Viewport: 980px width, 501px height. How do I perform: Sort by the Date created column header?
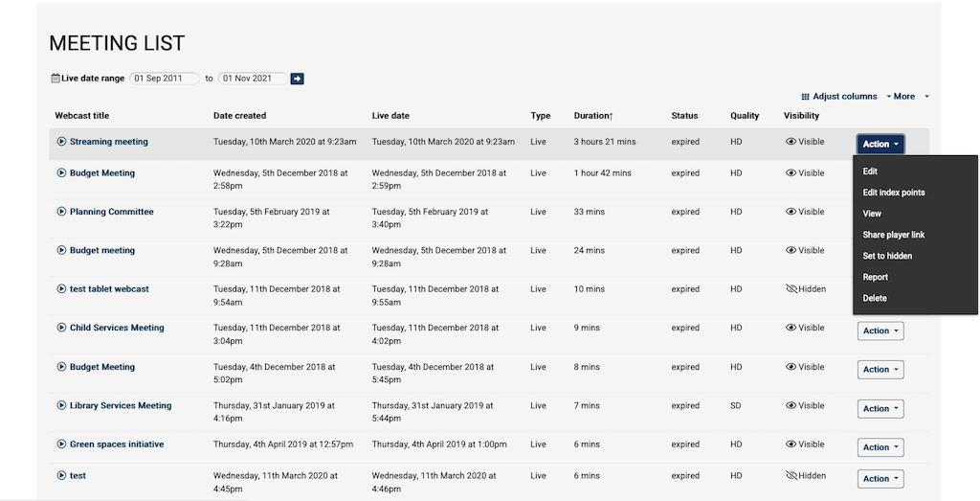click(x=239, y=116)
